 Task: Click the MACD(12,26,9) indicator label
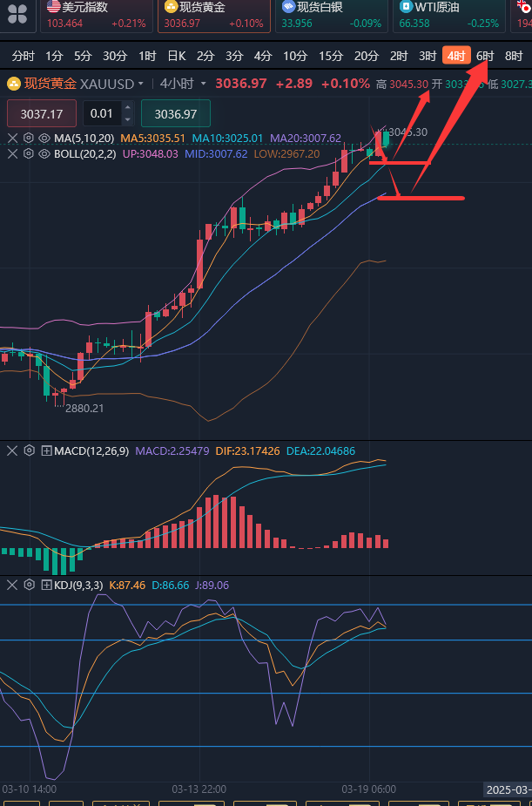coord(91,451)
